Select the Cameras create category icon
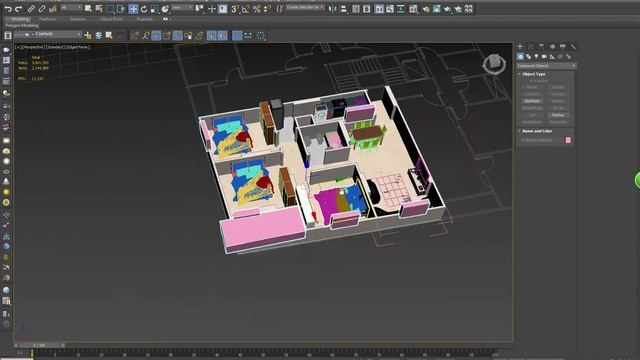 point(544,56)
